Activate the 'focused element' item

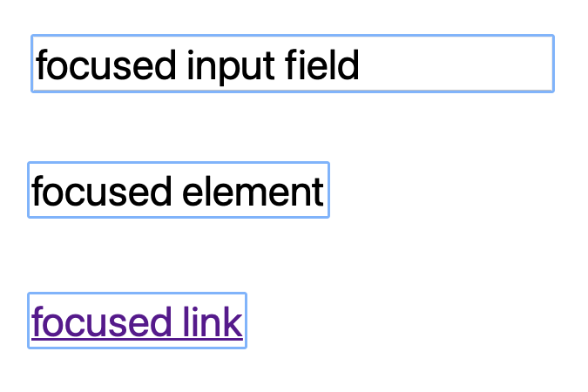click(x=178, y=190)
